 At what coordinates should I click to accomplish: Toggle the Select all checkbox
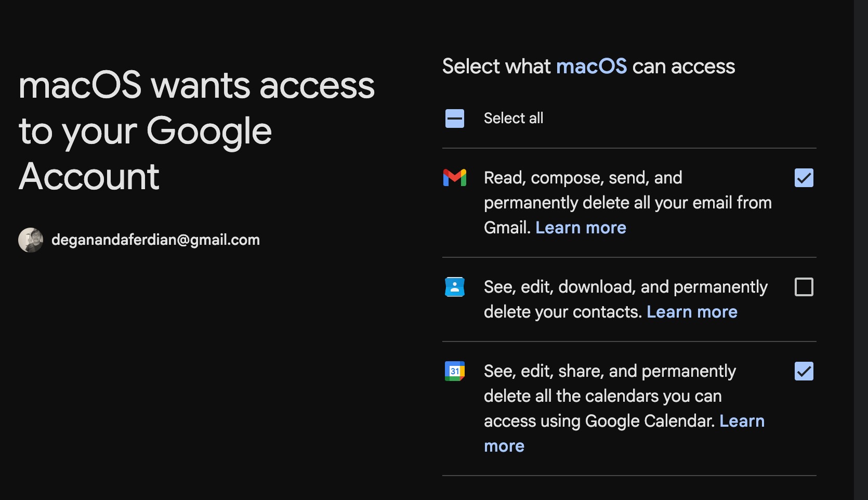pyautogui.click(x=454, y=119)
